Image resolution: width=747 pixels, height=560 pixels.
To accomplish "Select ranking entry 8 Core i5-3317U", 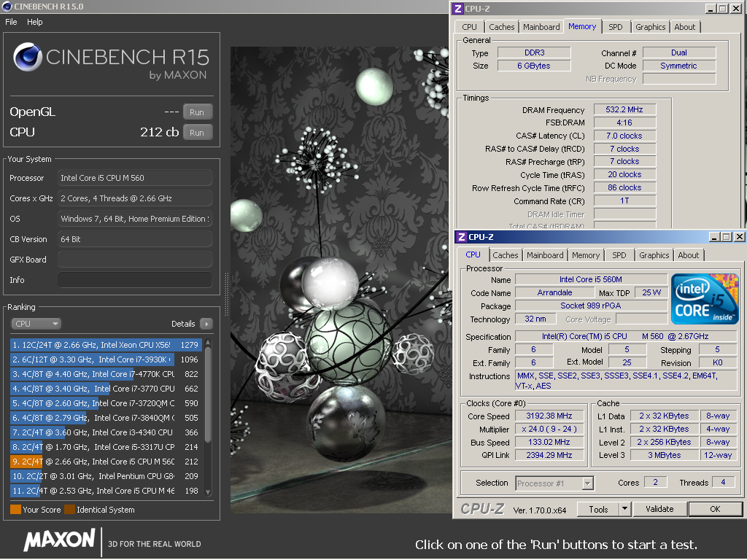I will tap(106, 447).
